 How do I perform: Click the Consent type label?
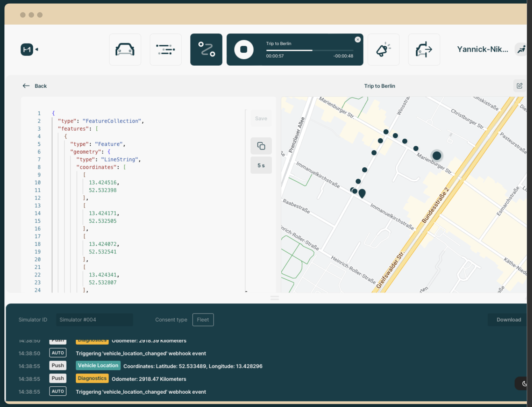pos(171,320)
